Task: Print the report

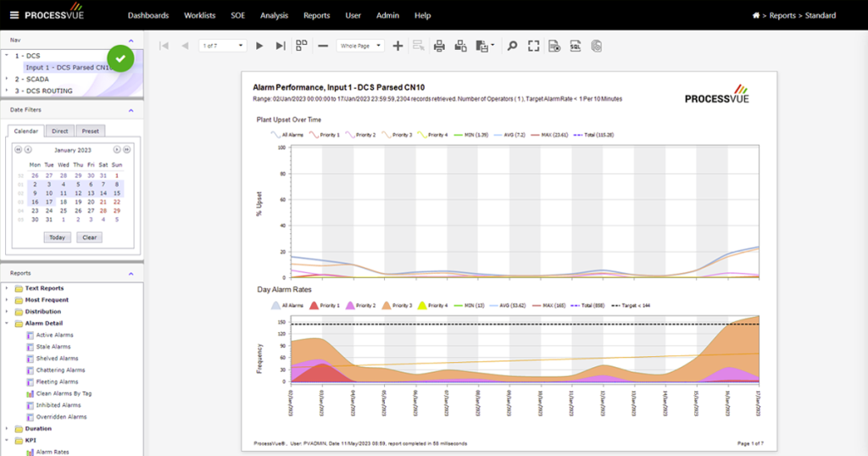Action: [439, 46]
